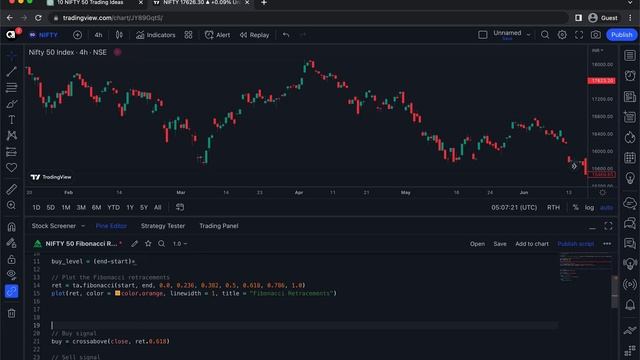
Task: Click the quick search magnifier in top toolbar
Action: [x=545, y=35]
